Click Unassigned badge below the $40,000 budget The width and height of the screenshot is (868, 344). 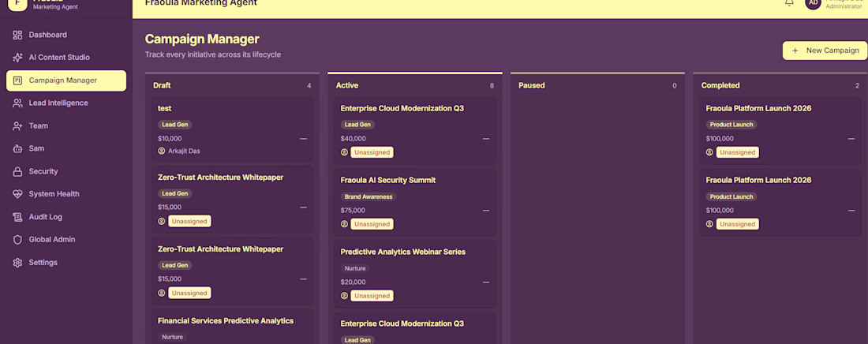tap(372, 152)
